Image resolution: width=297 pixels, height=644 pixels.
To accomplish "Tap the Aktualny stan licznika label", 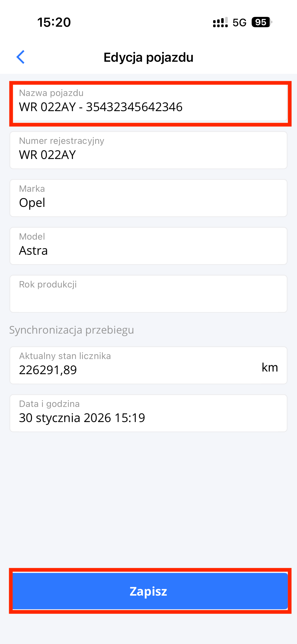I will point(65,356).
